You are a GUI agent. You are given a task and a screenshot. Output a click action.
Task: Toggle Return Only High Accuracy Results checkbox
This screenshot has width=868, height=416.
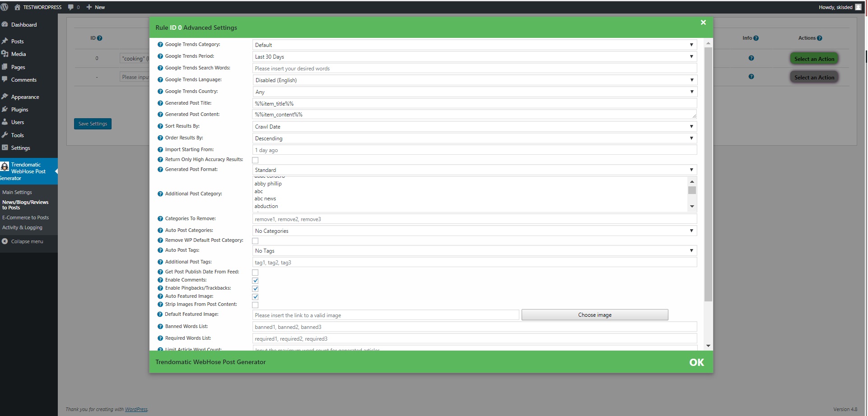(255, 160)
